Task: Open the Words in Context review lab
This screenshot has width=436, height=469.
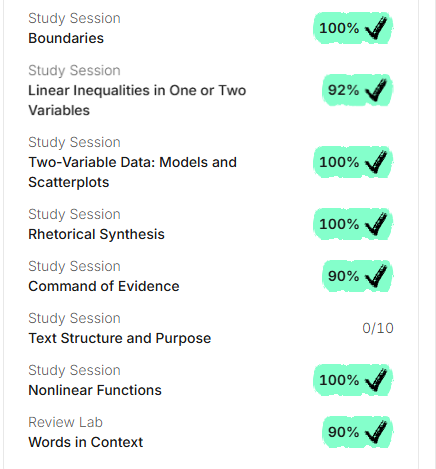Action: pyautogui.click(x=211, y=432)
